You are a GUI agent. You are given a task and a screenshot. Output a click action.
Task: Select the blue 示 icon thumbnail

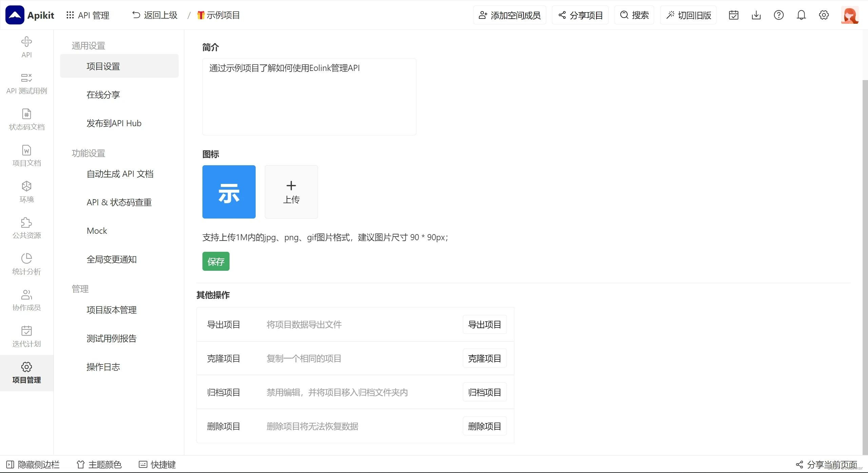click(x=229, y=192)
